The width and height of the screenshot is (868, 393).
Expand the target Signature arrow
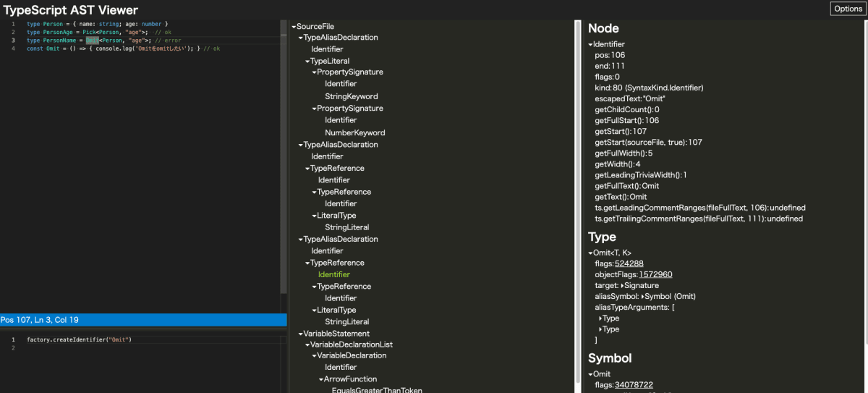coord(623,286)
